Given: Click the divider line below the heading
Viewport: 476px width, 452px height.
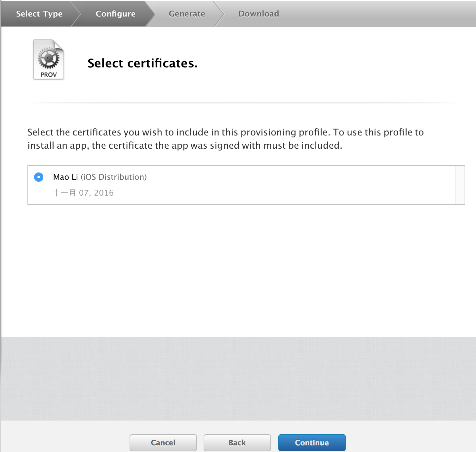Looking at the screenshot, I should [x=245, y=102].
